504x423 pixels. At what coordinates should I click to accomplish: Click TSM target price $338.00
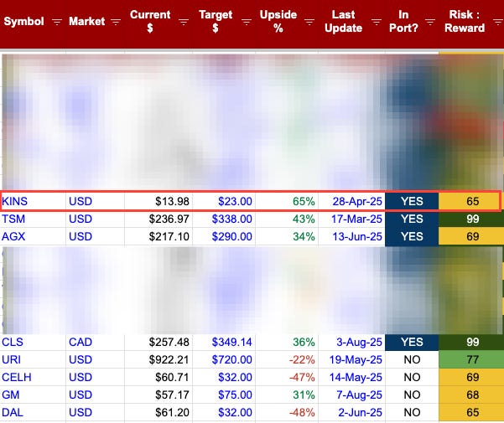point(224,219)
